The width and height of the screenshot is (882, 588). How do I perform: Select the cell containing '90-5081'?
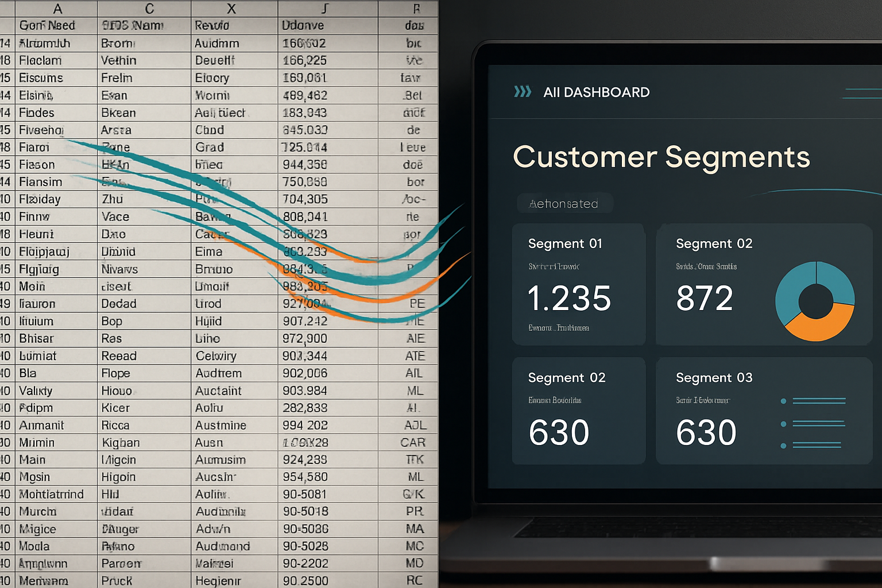tap(328, 494)
